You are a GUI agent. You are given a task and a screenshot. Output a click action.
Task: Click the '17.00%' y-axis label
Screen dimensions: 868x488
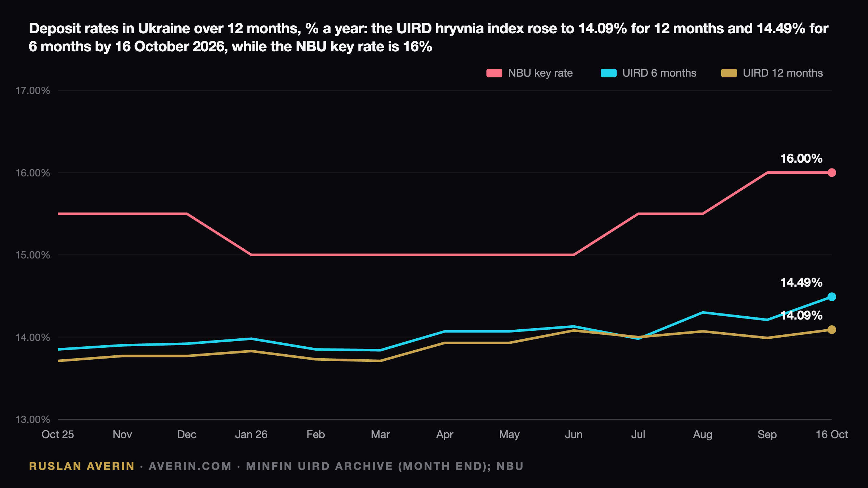pyautogui.click(x=33, y=90)
